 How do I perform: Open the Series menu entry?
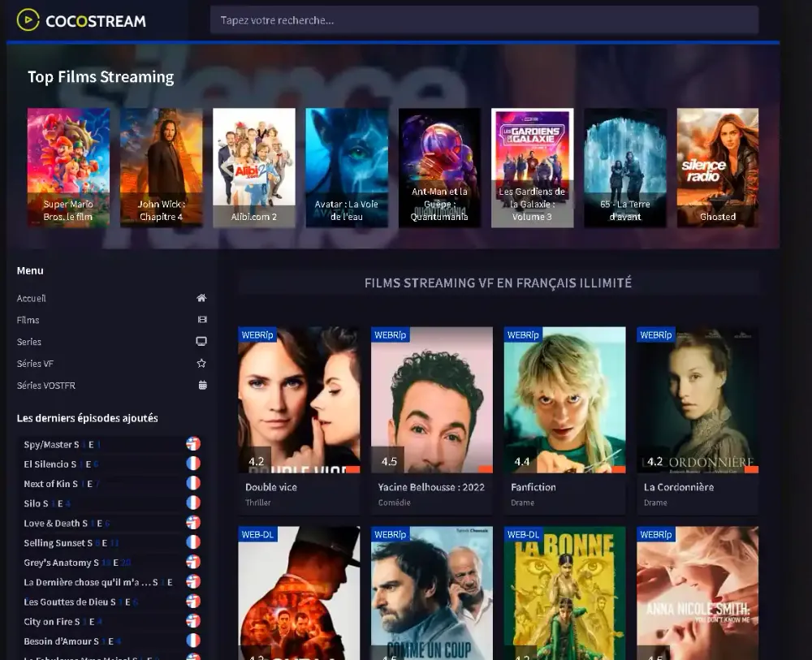(28, 342)
